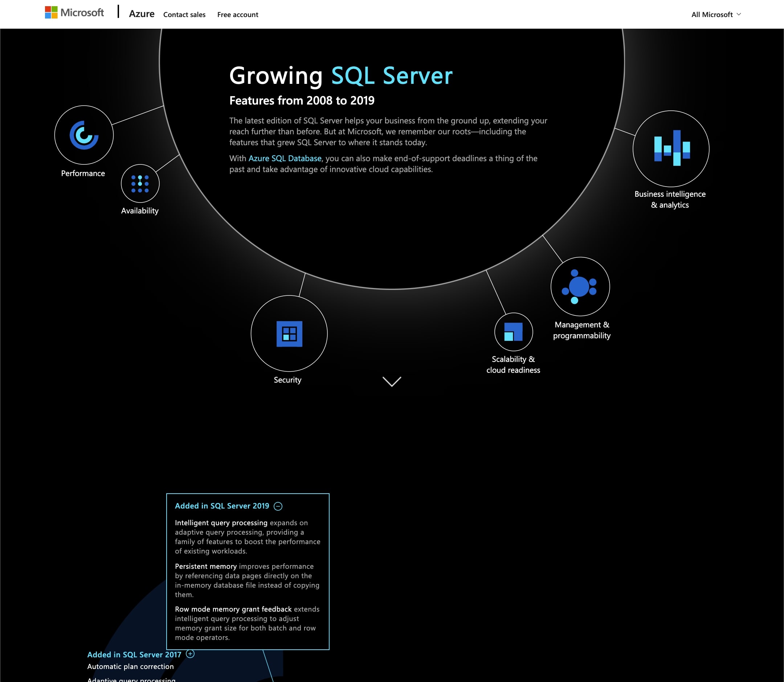Open the Azure home link
The image size is (784, 682).
(142, 14)
